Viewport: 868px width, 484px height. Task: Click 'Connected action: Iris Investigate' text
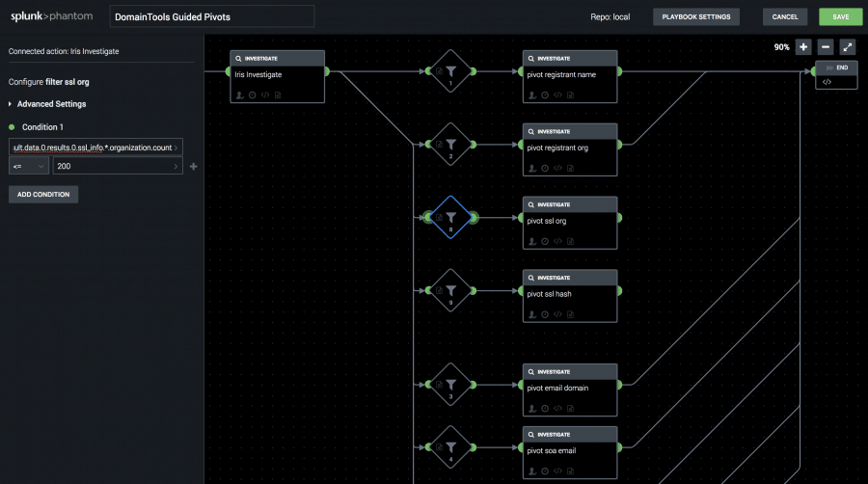[x=64, y=51]
